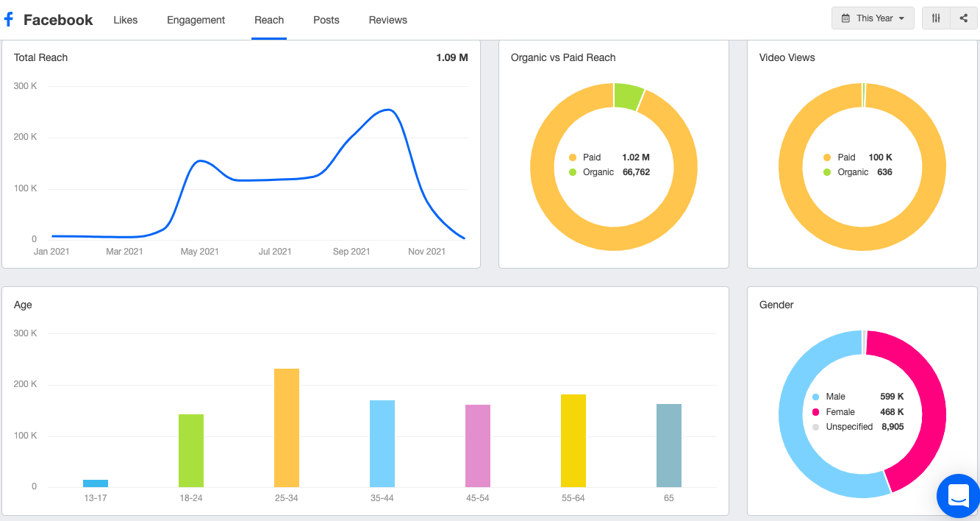Click the Age chart title
The image size is (980, 521).
(x=23, y=305)
